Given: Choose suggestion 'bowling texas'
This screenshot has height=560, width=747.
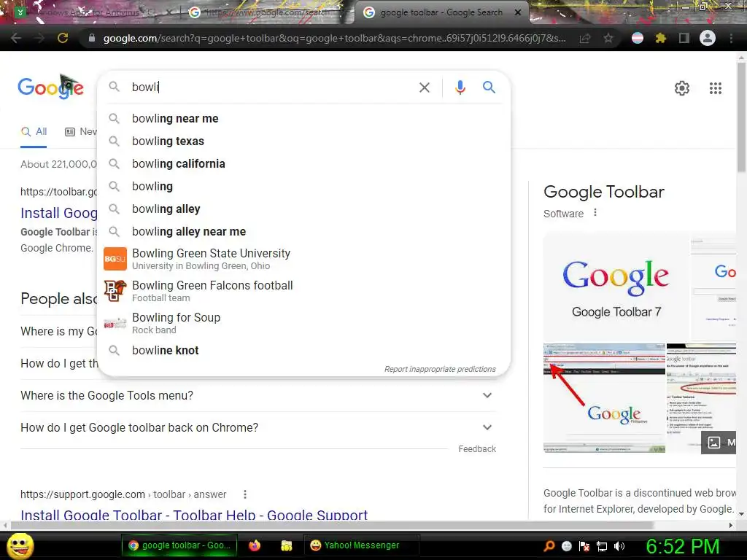Looking at the screenshot, I should (304, 141).
